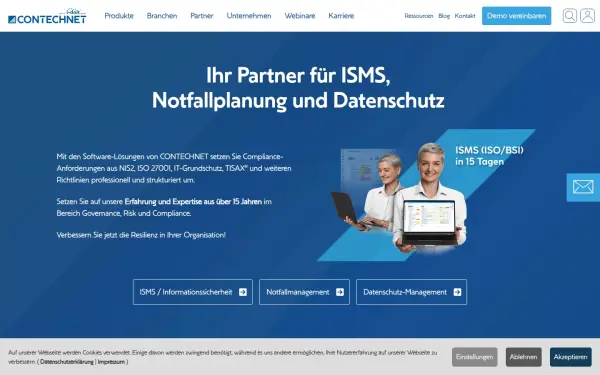This screenshot has height=375, width=600.
Task: Open the Blog link
Action: [x=444, y=16]
